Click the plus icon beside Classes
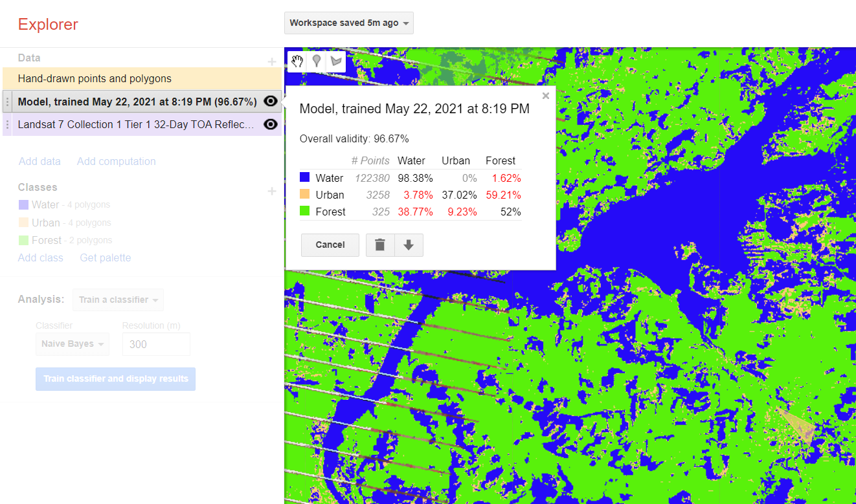This screenshot has height=504, width=856. (x=272, y=191)
